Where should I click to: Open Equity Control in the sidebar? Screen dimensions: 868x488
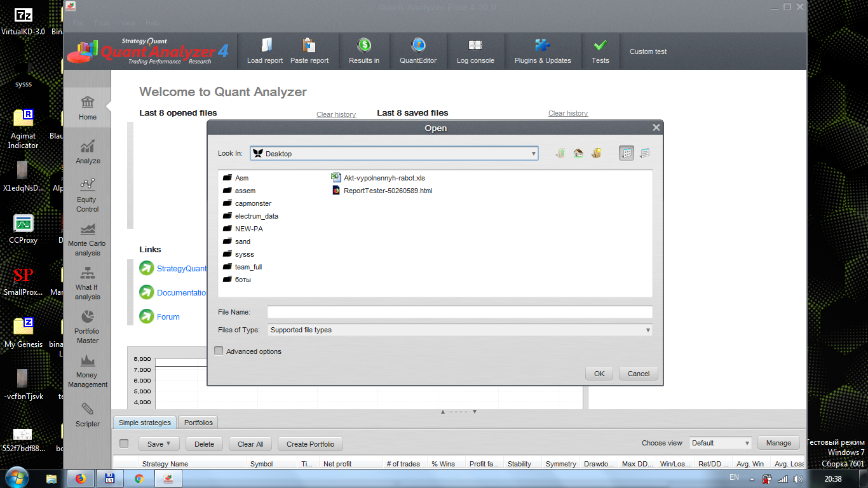click(88, 195)
